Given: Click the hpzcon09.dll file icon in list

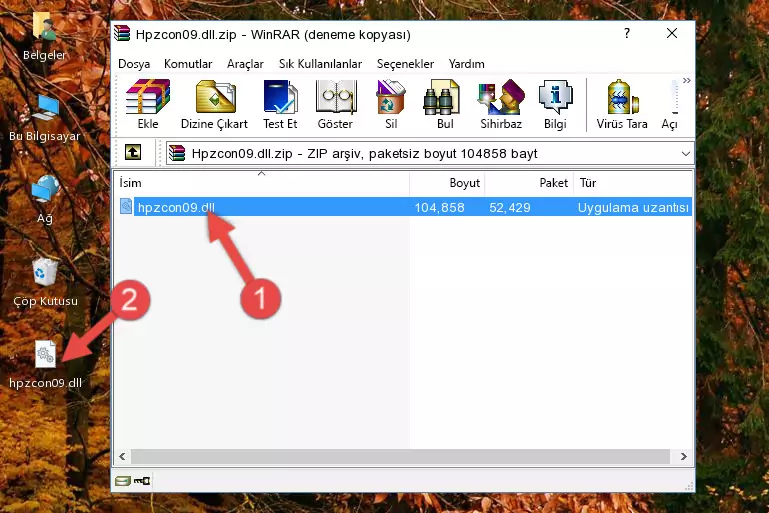Looking at the screenshot, I should coord(126,206).
